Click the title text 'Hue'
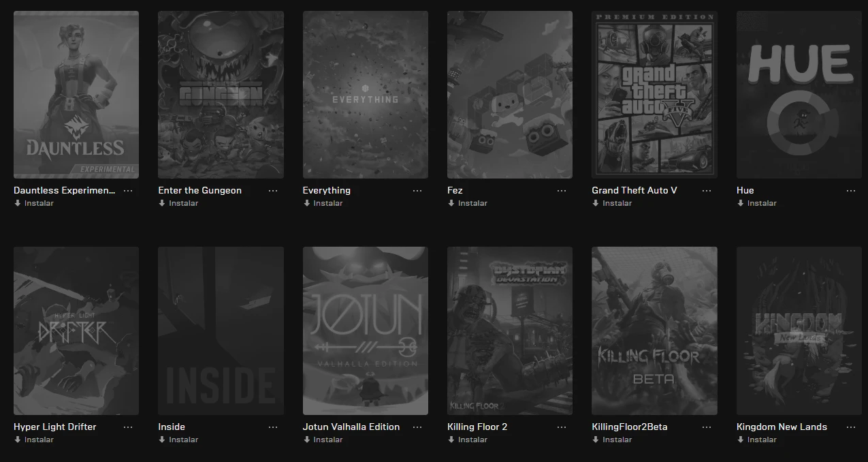 tap(745, 190)
